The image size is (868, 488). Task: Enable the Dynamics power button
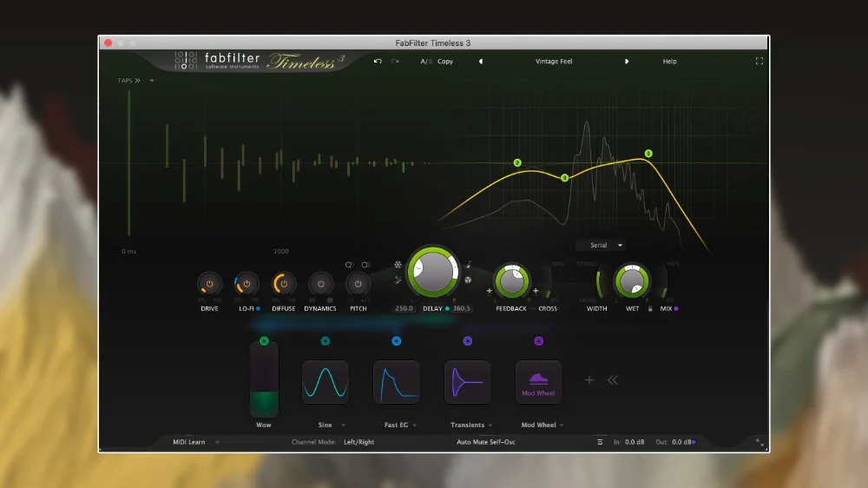[321, 284]
